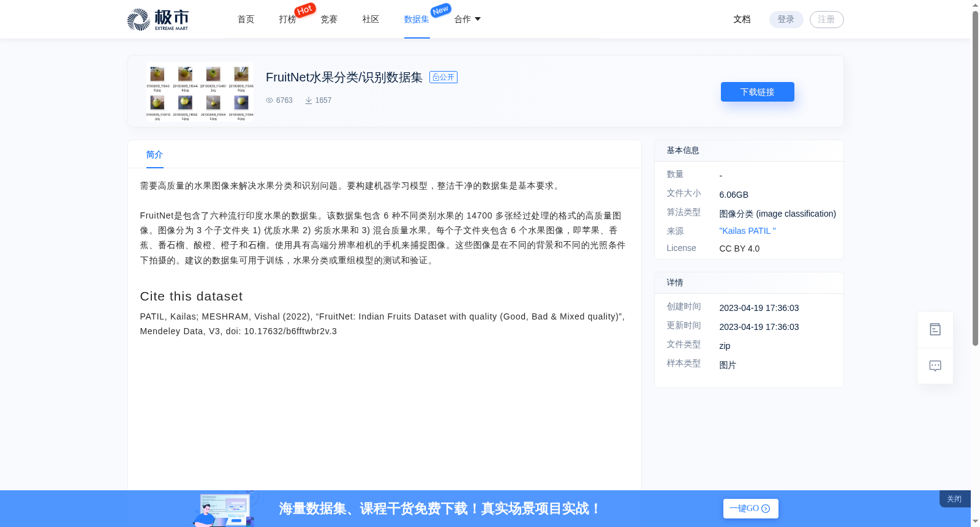Open the 文档 documentation link
The height and width of the screenshot is (527, 980).
(742, 20)
